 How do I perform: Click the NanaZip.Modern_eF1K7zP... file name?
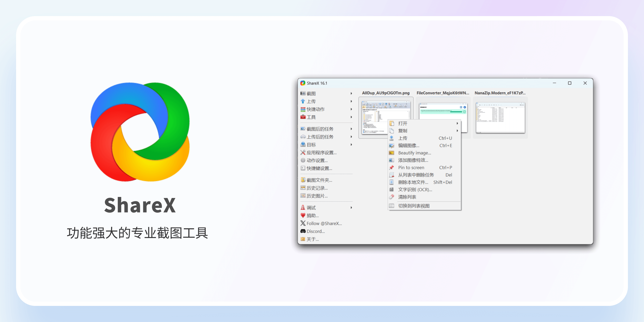pyautogui.click(x=500, y=93)
